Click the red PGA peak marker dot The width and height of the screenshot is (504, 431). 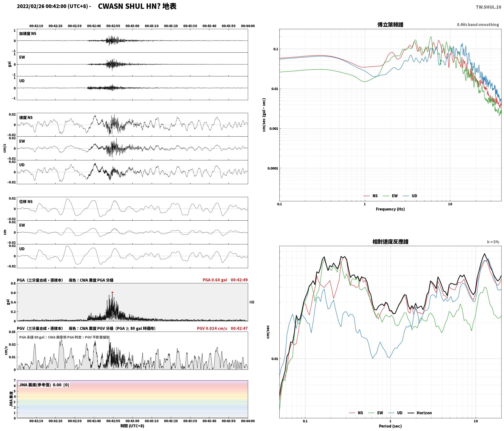click(113, 292)
